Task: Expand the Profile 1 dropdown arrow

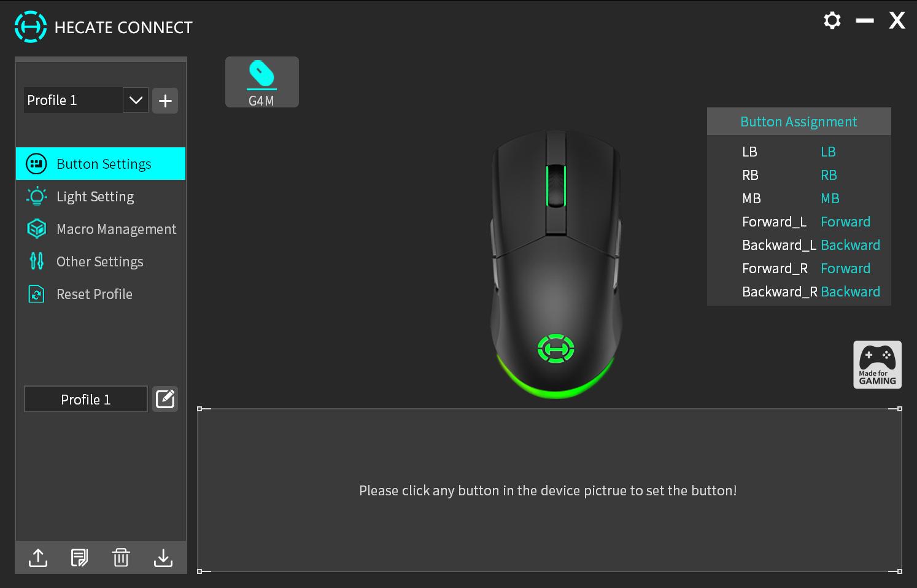Action: (136, 100)
